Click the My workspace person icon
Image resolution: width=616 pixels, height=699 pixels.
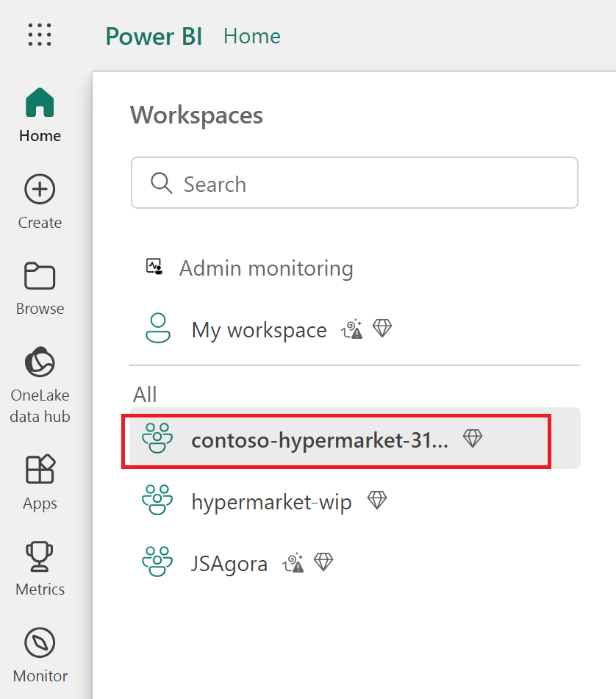(x=158, y=328)
